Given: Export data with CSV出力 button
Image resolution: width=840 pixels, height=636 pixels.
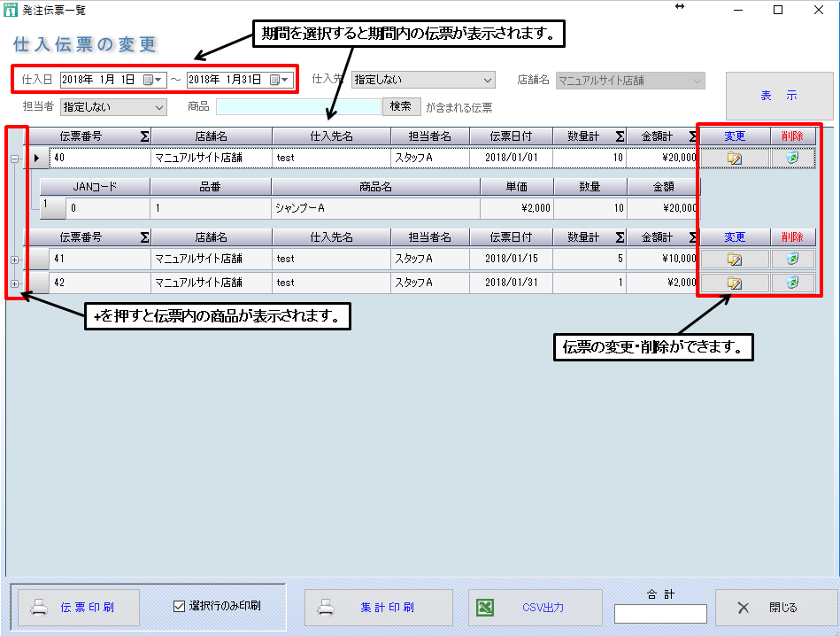Looking at the screenshot, I should point(535,608).
